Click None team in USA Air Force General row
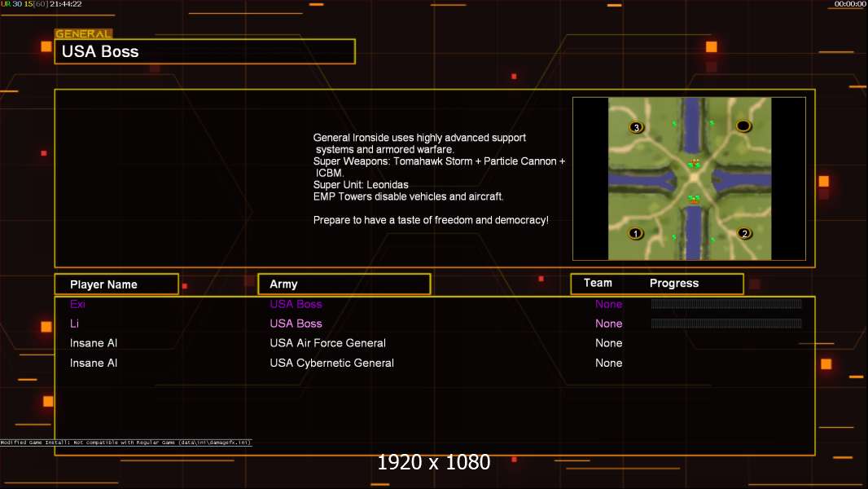The width and height of the screenshot is (868, 489). click(608, 343)
